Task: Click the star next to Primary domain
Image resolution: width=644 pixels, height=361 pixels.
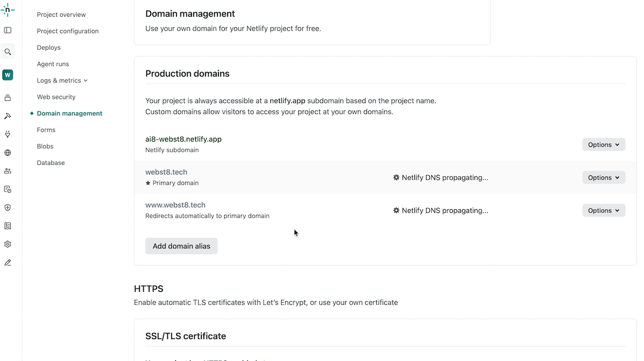Action: pos(148,183)
